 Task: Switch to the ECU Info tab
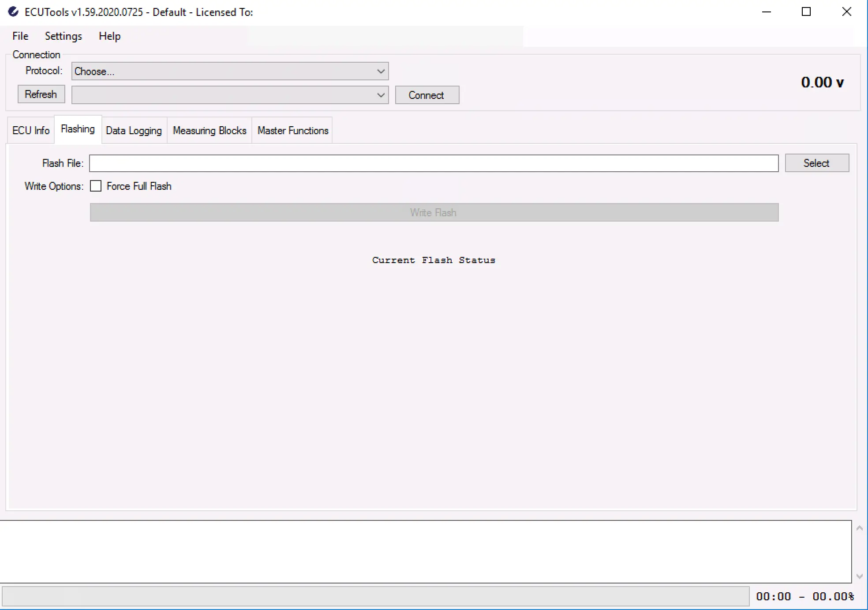coord(31,131)
